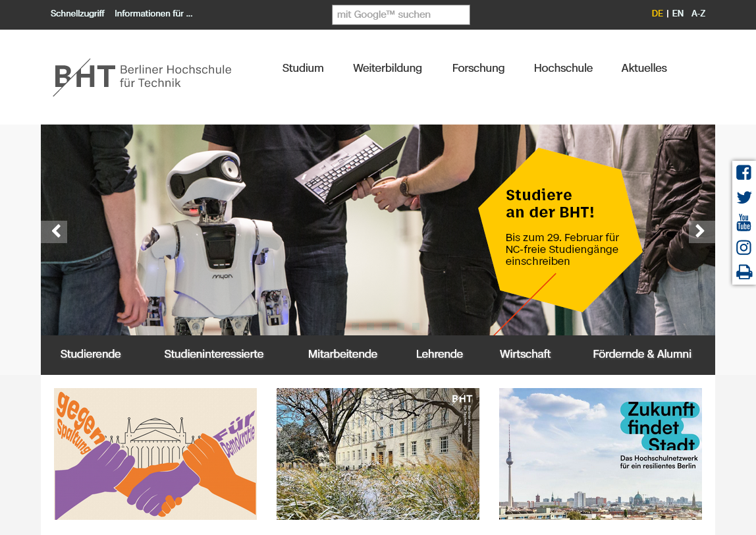Click the right carousel arrow
This screenshot has width=756, height=535.
click(x=701, y=232)
